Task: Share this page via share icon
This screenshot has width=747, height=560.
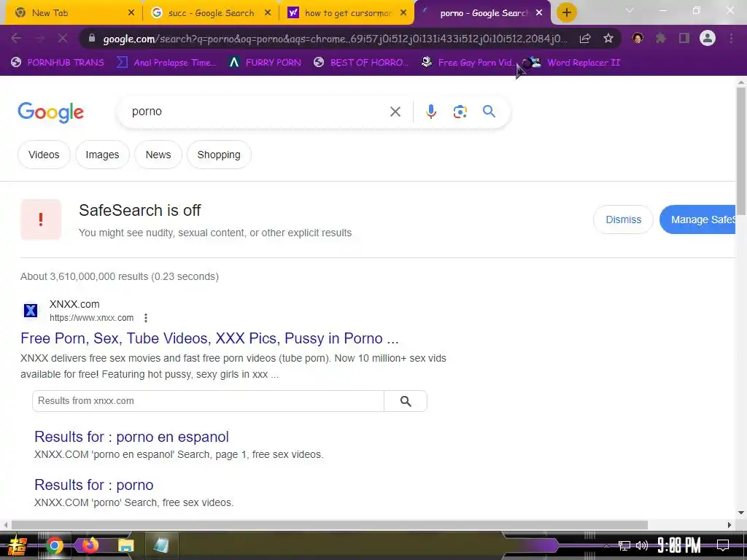Action: pos(585,38)
